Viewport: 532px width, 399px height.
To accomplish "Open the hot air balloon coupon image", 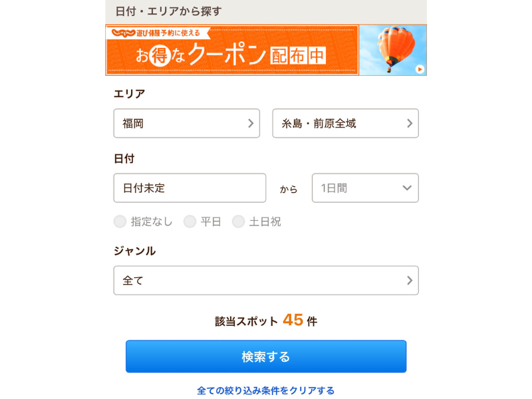I will (x=393, y=50).
